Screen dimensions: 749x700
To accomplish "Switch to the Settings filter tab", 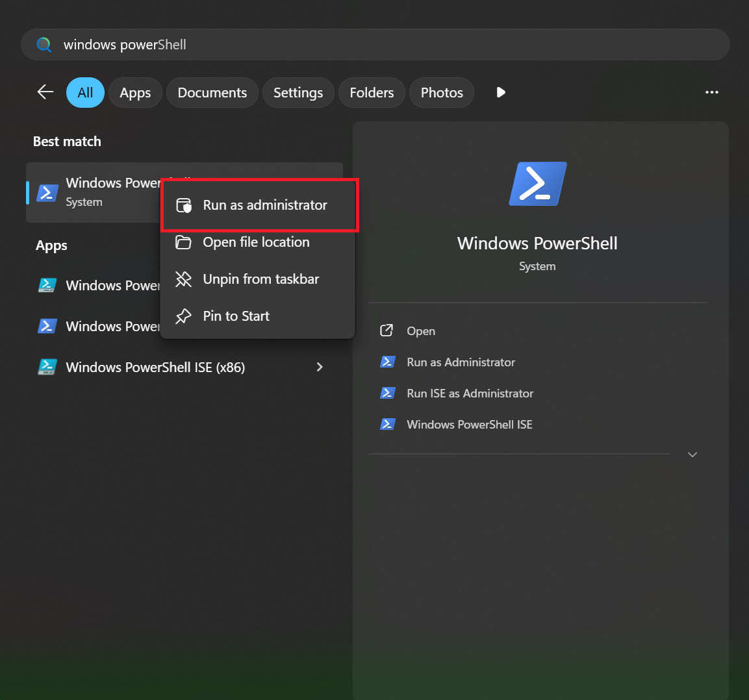I will point(298,93).
